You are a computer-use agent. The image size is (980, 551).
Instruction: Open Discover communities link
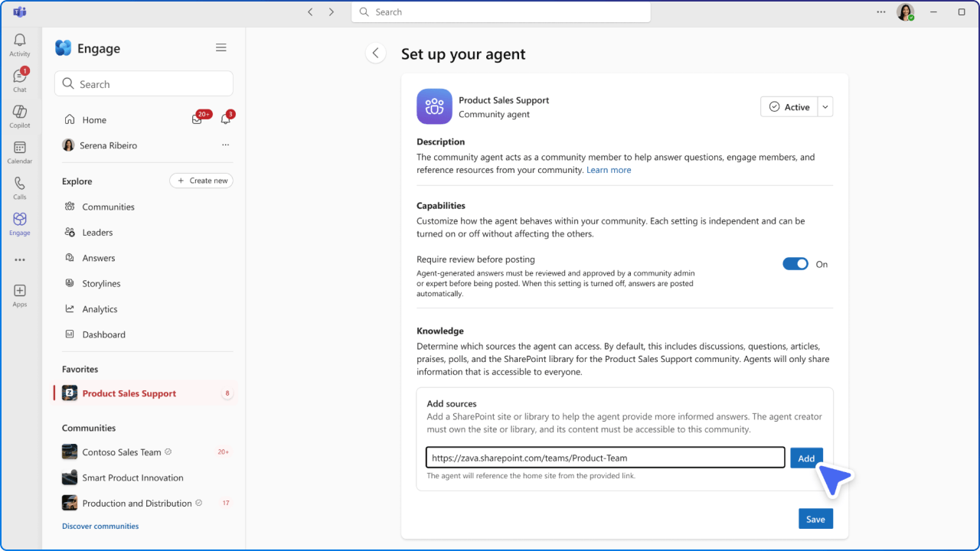coord(100,527)
